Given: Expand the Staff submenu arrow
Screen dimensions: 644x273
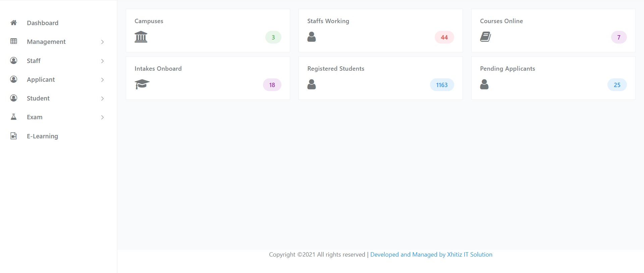Looking at the screenshot, I should pos(102,61).
